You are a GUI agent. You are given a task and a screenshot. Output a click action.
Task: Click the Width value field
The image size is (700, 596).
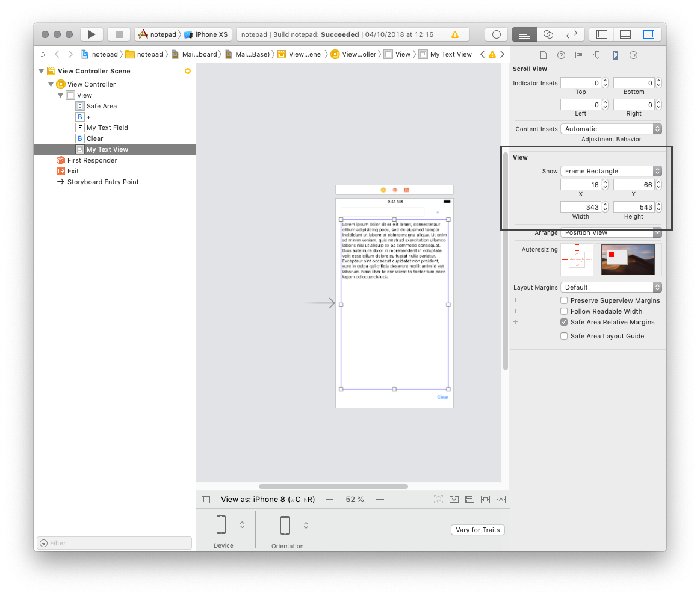(581, 207)
